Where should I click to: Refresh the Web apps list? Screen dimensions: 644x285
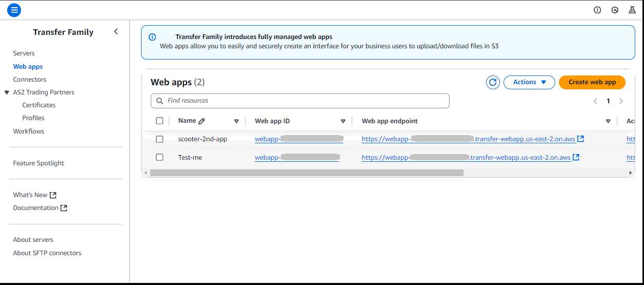(x=493, y=82)
